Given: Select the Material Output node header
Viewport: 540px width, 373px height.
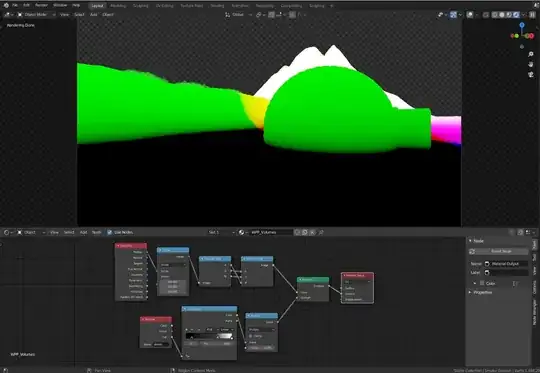Looking at the screenshot, I should click(x=357, y=275).
